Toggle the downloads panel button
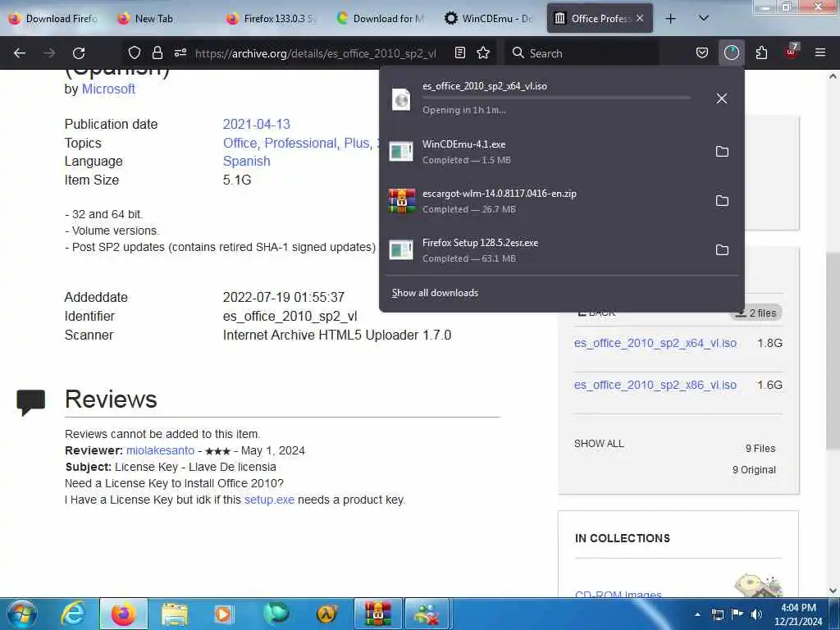Viewport: 840px width, 630px height. pos(731,52)
